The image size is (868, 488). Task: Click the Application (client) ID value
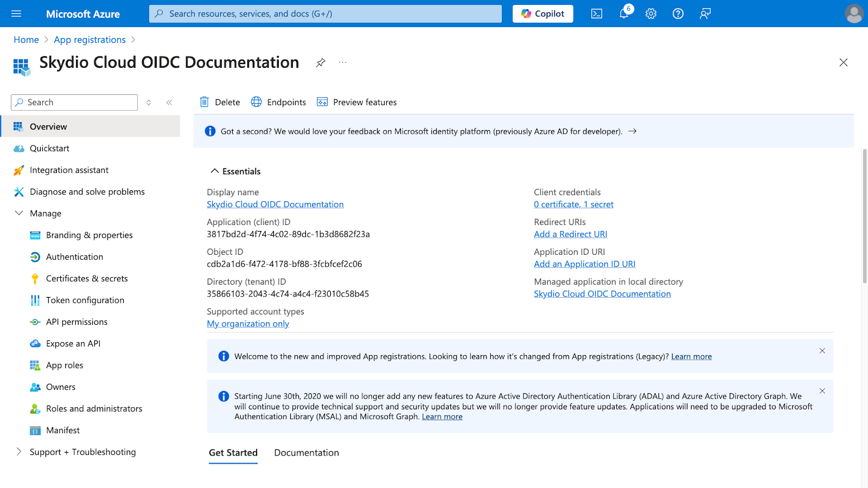click(x=288, y=234)
